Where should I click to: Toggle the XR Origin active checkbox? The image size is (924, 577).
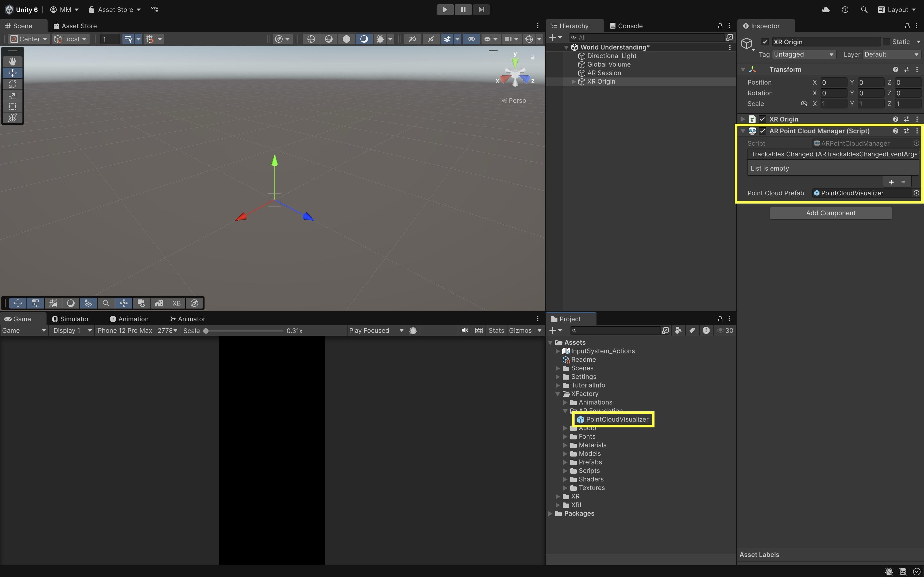[765, 42]
